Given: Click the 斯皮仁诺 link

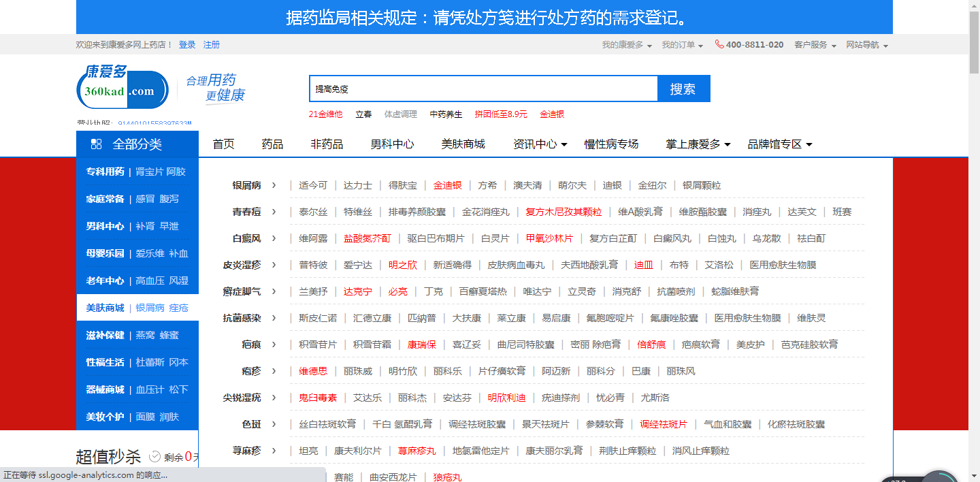Looking at the screenshot, I should [318, 318].
